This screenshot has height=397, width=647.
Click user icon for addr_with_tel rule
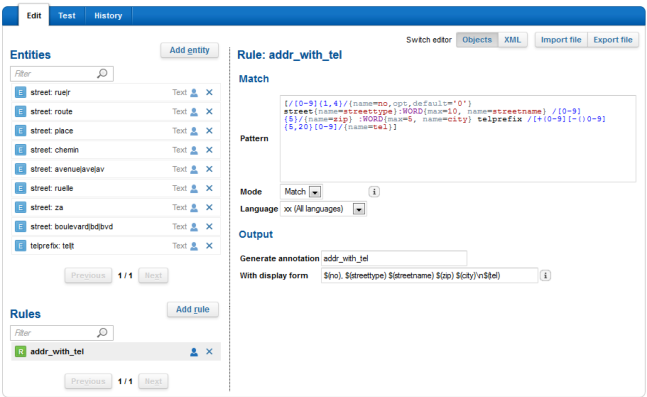tap(194, 352)
